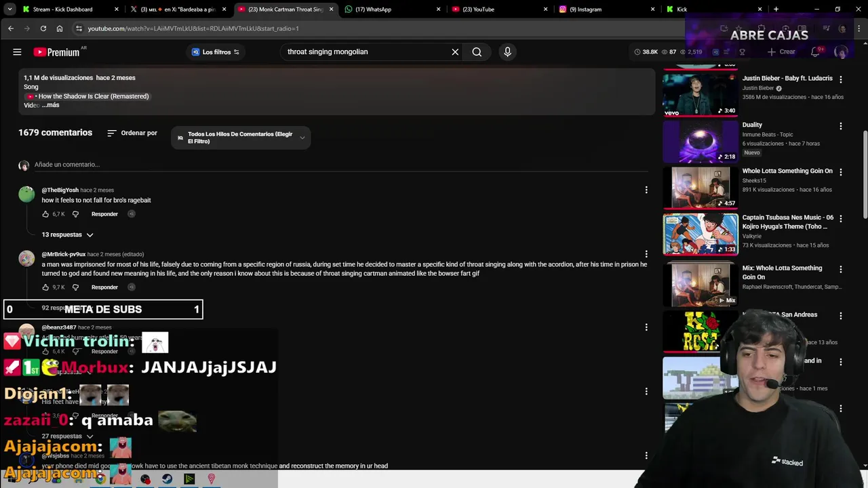
Task: Clear the search box with the X
Action: (x=455, y=52)
